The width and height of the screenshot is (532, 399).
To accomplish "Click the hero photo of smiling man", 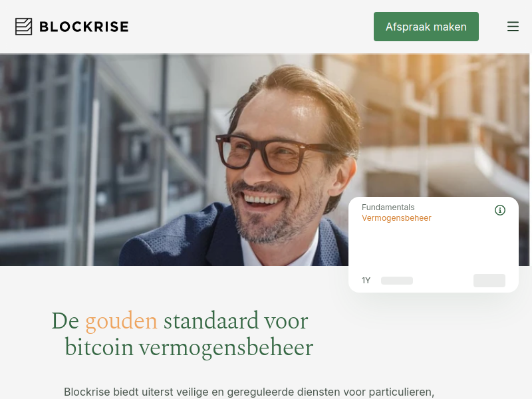I will [265, 160].
